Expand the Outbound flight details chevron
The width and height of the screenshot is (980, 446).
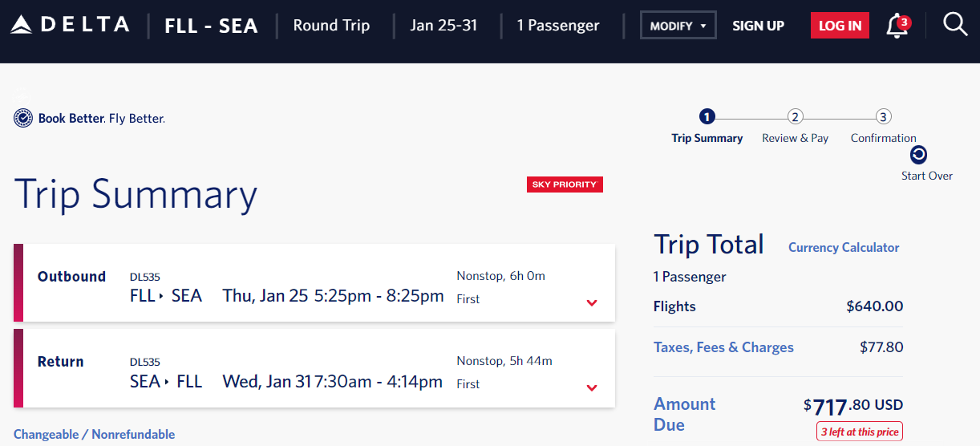point(592,303)
